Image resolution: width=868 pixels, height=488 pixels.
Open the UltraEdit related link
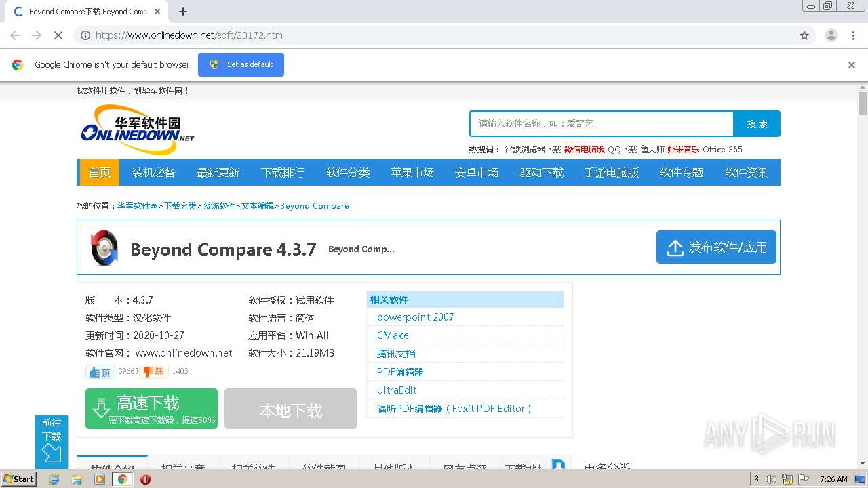click(x=397, y=390)
